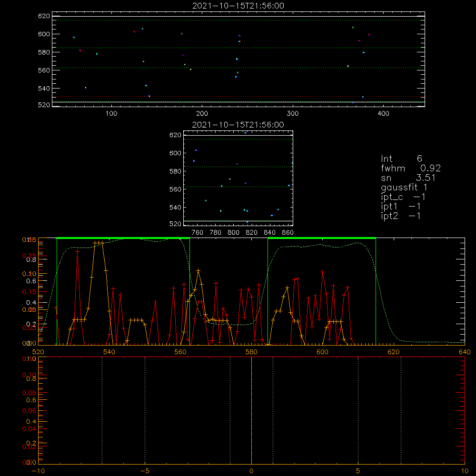Click x-axis label 640 on profile plot
This screenshot has width=476, height=476.
tap(465, 352)
